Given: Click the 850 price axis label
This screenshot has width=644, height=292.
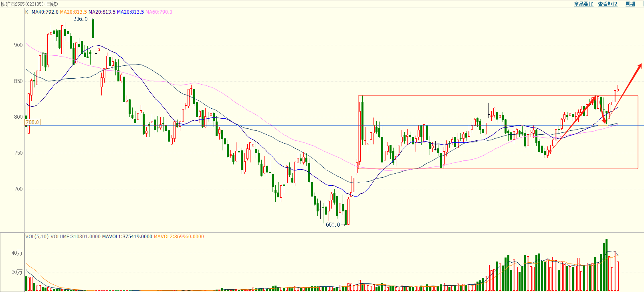Looking at the screenshot, I should [x=18, y=81].
